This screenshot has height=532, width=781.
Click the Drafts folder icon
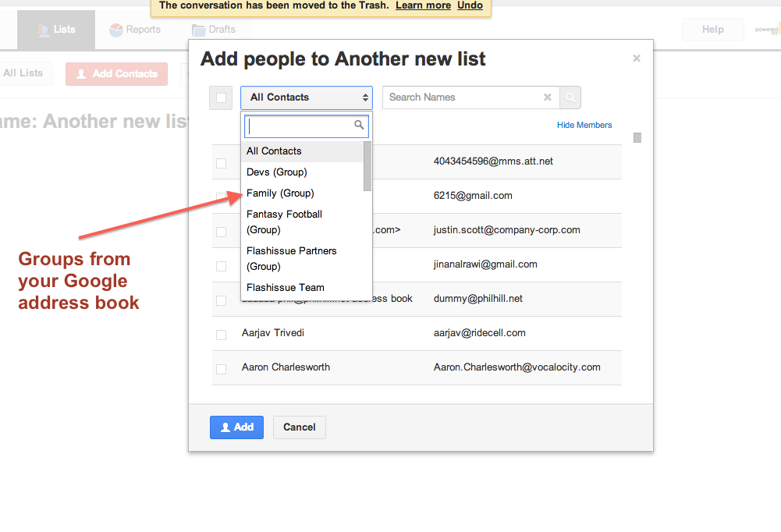click(199, 30)
